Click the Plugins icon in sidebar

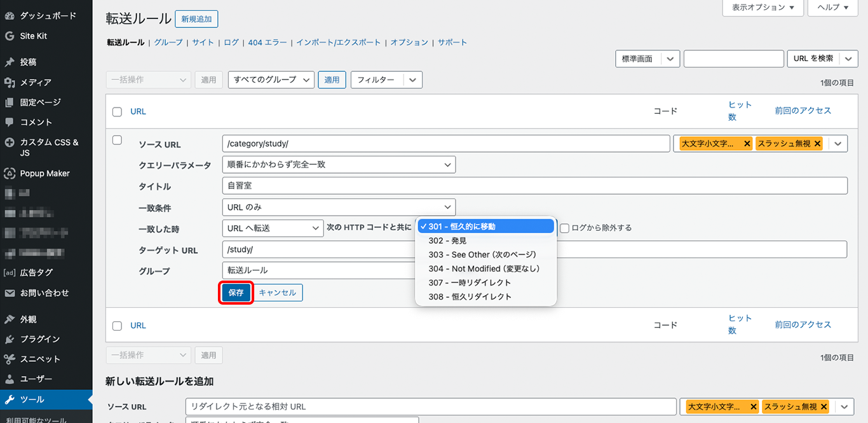10,339
